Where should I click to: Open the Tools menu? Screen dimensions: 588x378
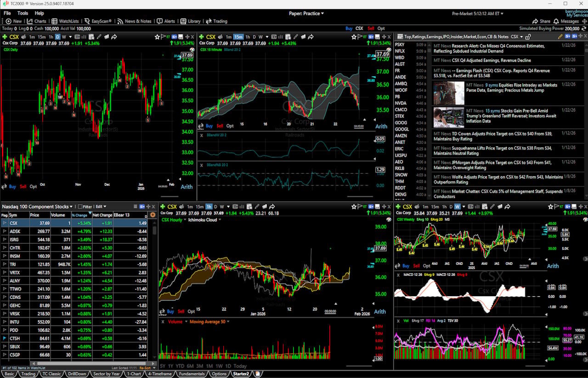23,13
